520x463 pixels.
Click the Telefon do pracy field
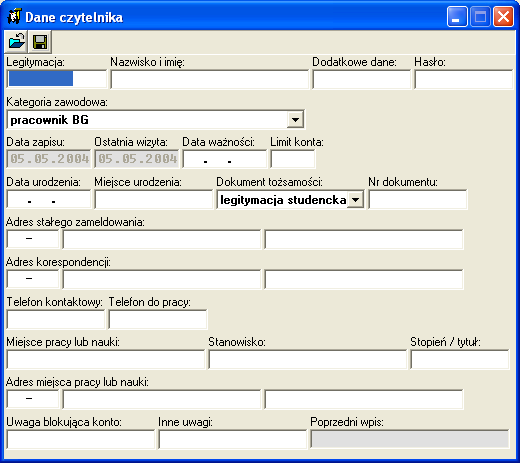click(158, 319)
